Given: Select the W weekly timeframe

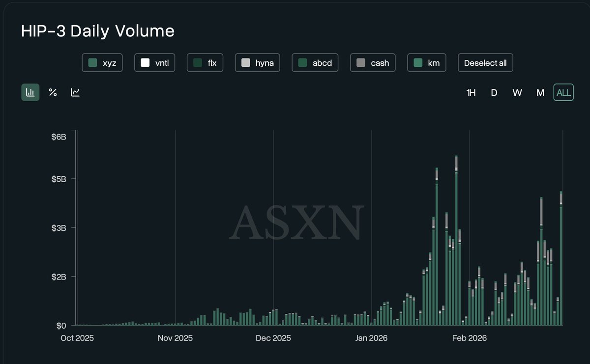Looking at the screenshot, I should coord(517,92).
